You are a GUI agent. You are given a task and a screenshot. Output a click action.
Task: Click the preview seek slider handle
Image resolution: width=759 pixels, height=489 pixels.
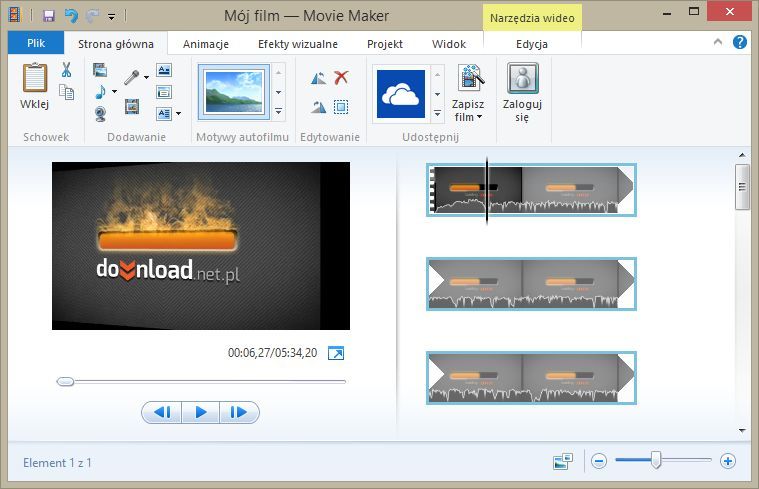(65, 382)
